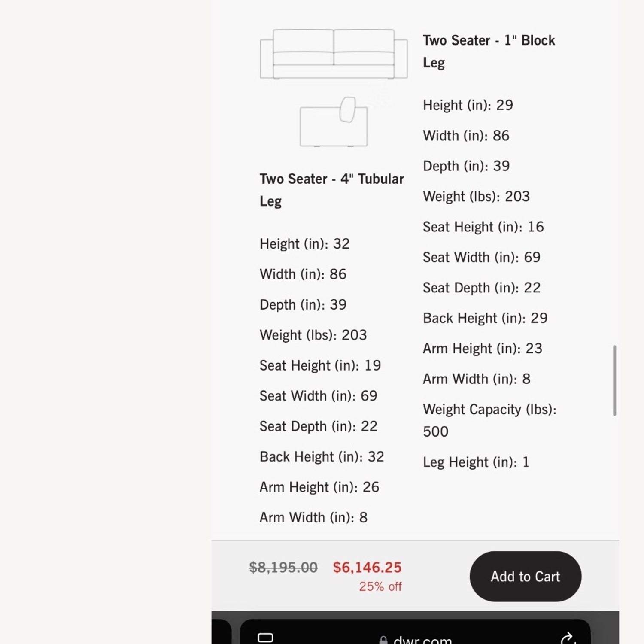This screenshot has height=644, width=644.
Task: Click the side-view sofa line drawing
Action: point(334,122)
